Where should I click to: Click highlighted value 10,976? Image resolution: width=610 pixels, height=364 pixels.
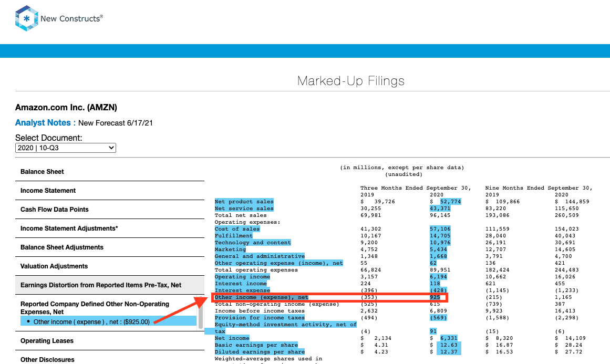coord(440,242)
